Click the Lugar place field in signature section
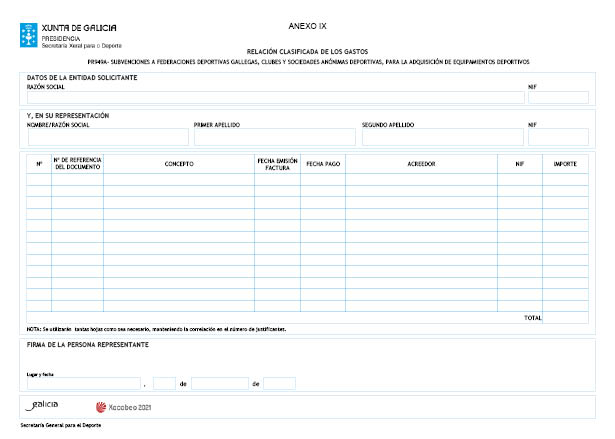The width and height of the screenshot is (615, 439). (83, 383)
